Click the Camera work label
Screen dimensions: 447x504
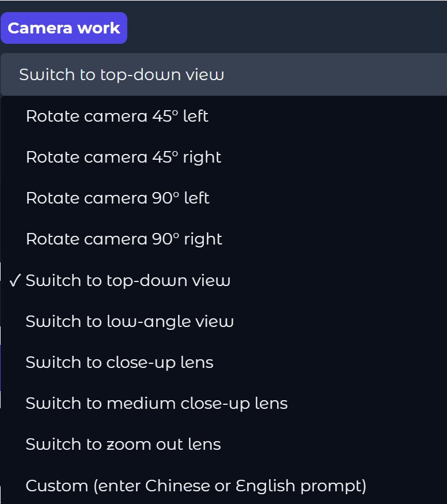(x=64, y=28)
